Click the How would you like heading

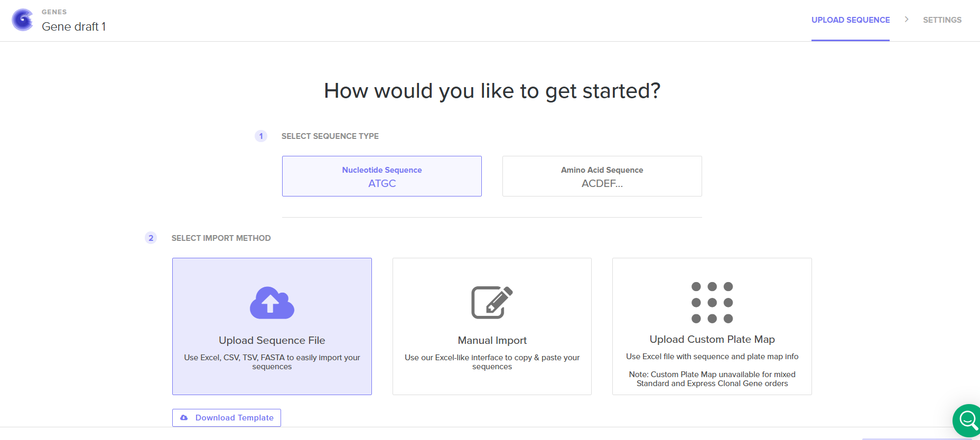(492, 91)
